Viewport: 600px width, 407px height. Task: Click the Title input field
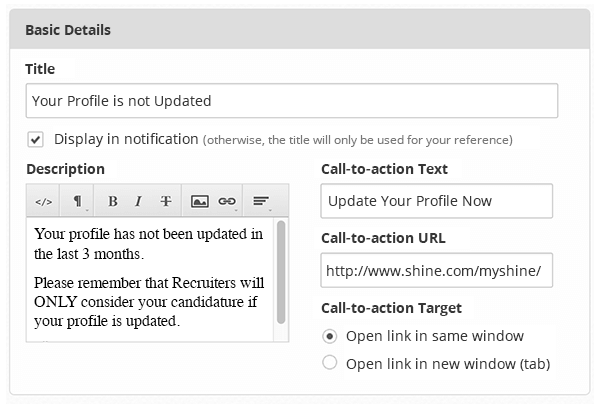click(x=292, y=101)
